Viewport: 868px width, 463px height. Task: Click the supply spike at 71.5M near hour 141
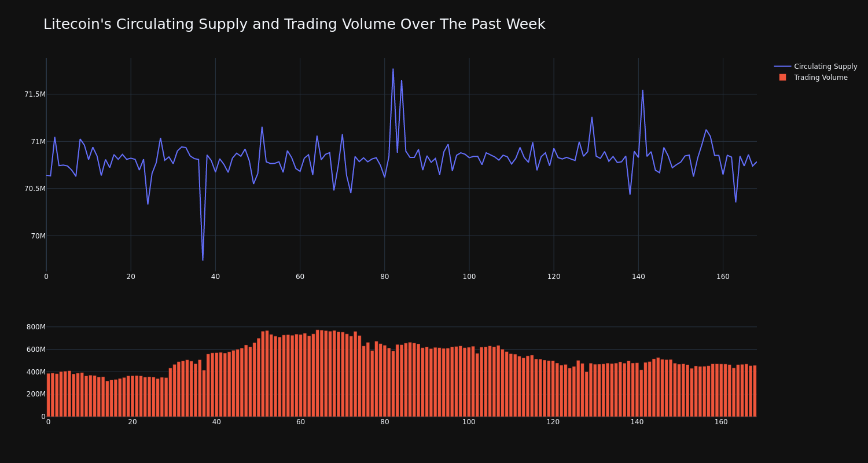(642, 90)
